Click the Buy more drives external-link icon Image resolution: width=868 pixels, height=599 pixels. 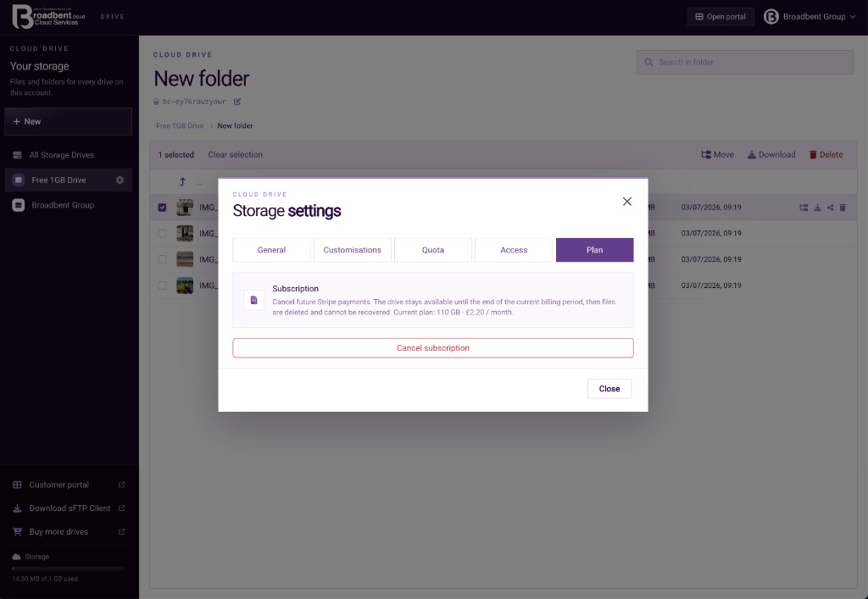122,531
